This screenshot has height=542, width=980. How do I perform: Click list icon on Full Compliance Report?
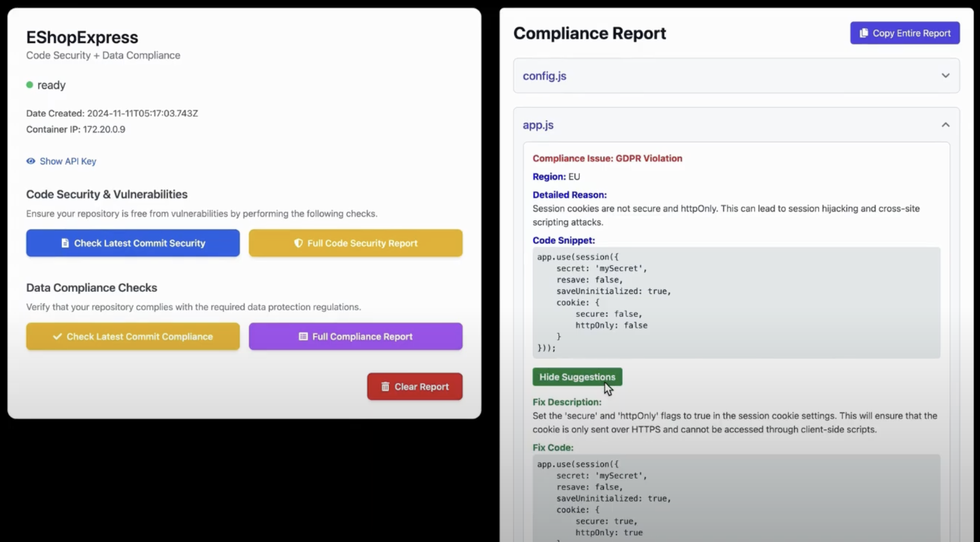tap(303, 336)
